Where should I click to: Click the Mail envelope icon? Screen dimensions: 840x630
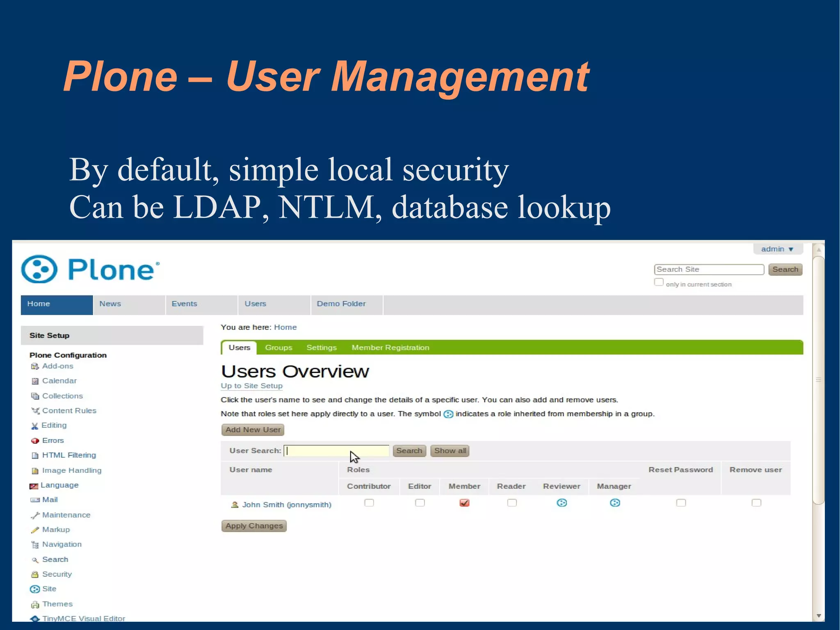[35, 500]
